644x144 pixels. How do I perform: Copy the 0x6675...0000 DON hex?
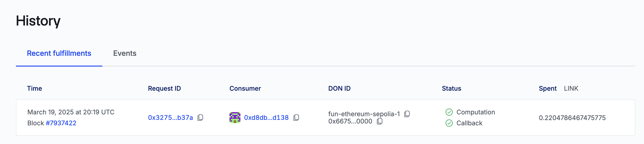point(379,121)
